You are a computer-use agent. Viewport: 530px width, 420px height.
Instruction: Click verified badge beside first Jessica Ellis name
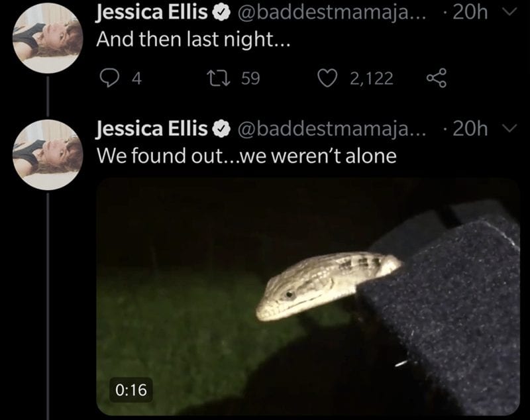pos(221,13)
